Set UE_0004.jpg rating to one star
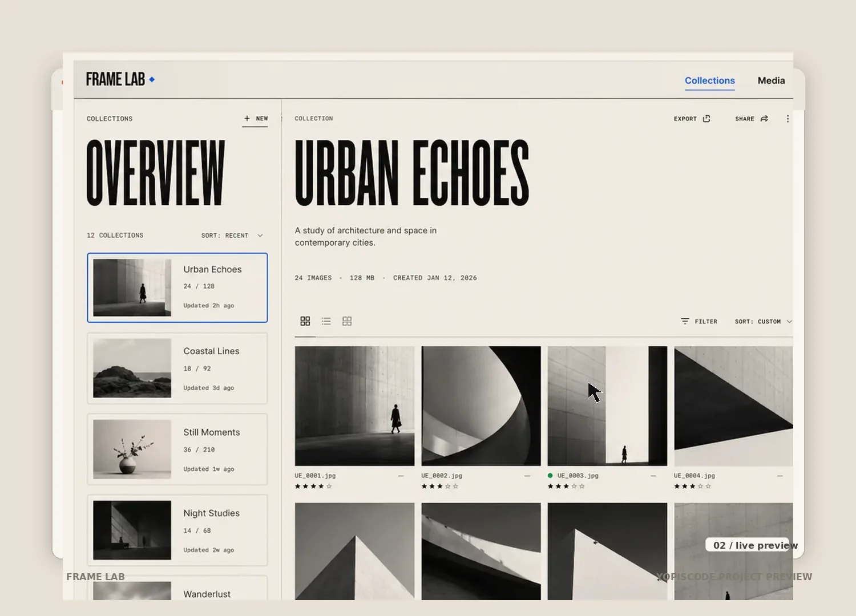 click(677, 487)
